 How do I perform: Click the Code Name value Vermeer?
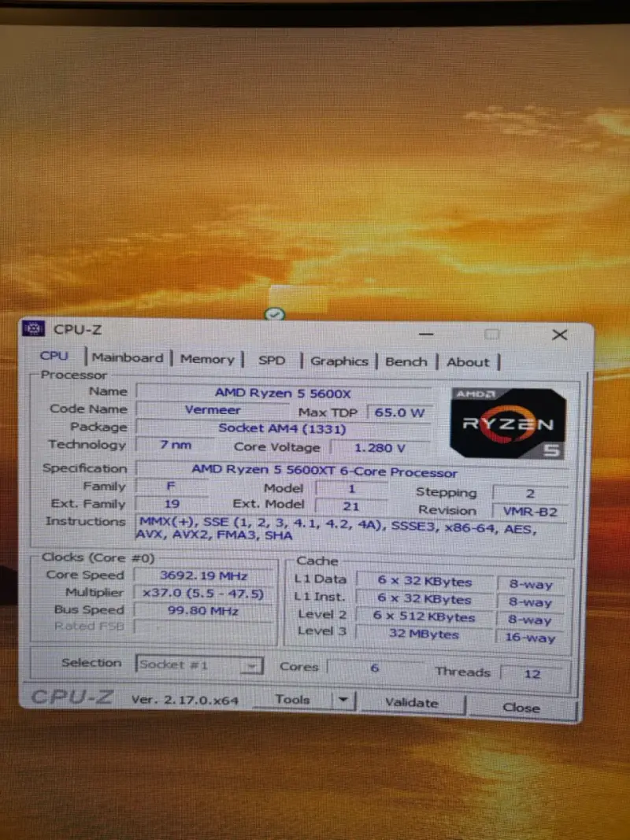click(x=213, y=410)
